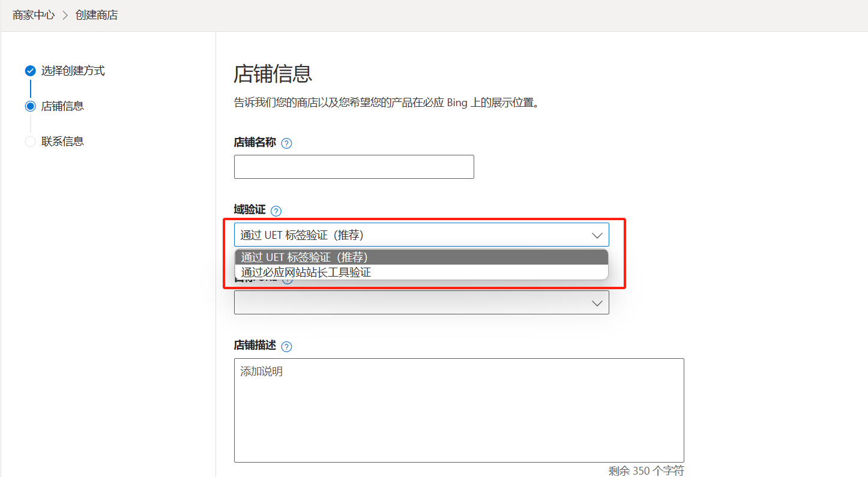Screen dimensions: 868x477
Task: Select 联系信息 step label in sidebar
Action: (x=62, y=142)
